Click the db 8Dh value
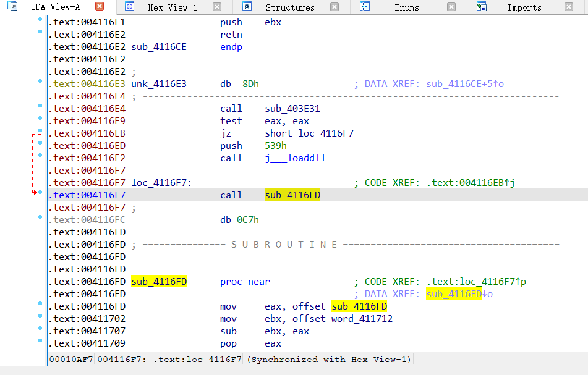Screen dimensions: 588x375 click(250, 84)
